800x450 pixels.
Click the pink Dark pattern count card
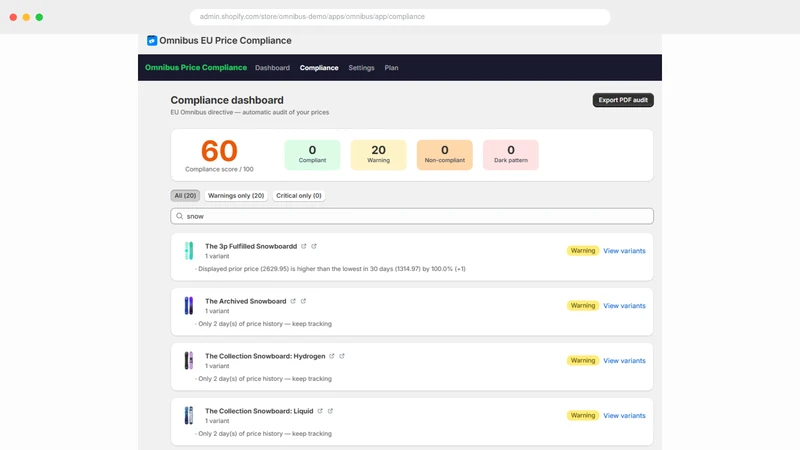pyautogui.click(x=511, y=155)
